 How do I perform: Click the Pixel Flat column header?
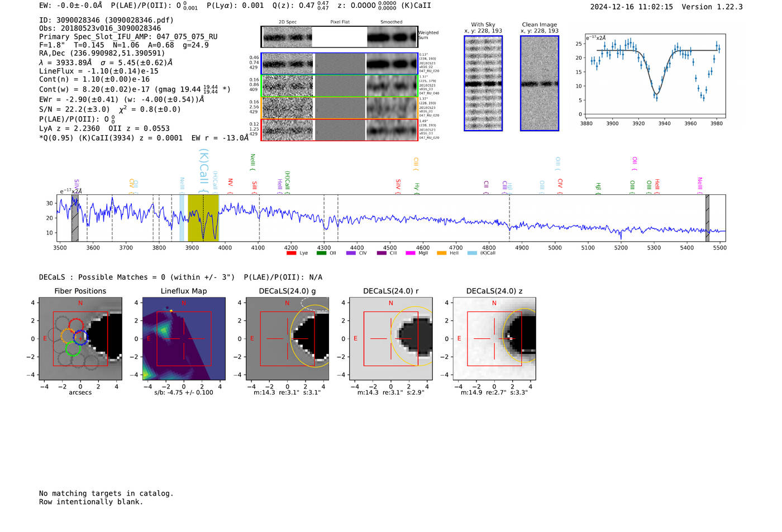click(340, 22)
